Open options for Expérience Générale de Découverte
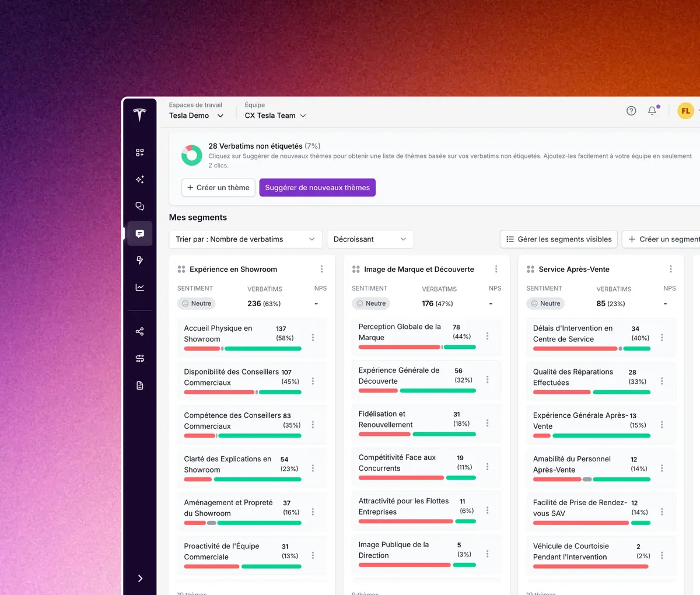This screenshot has height=595, width=700. click(487, 379)
